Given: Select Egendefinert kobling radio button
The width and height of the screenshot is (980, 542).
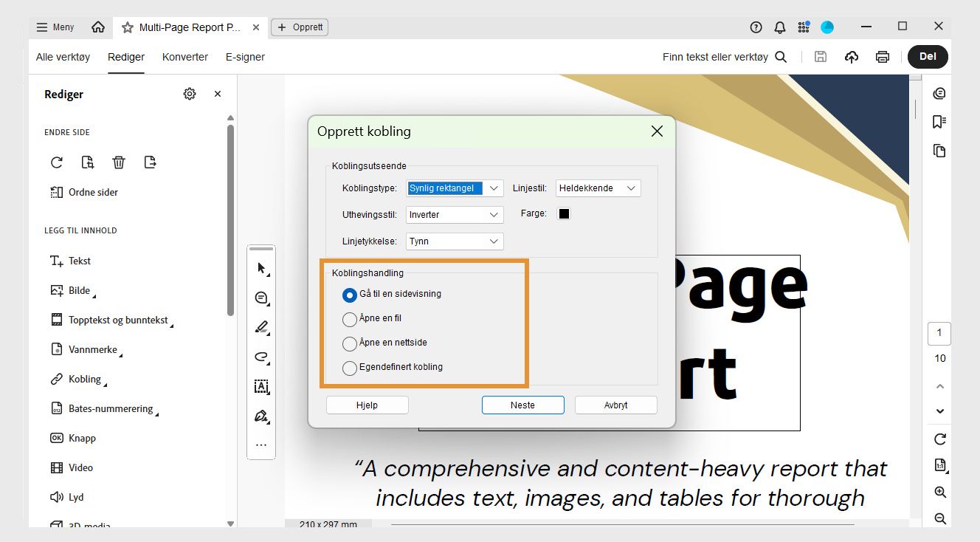Looking at the screenshot, I should coord(350,368).
